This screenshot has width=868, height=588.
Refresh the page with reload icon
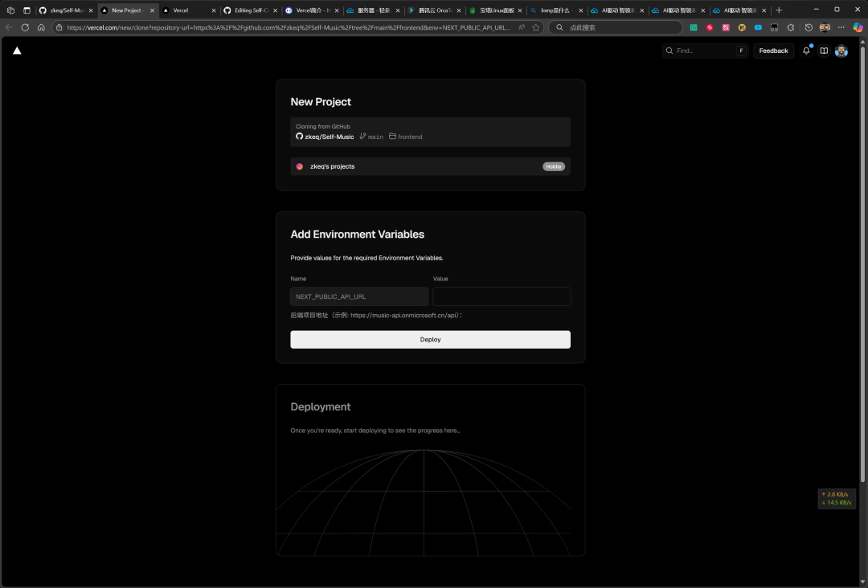coord(25,27)
